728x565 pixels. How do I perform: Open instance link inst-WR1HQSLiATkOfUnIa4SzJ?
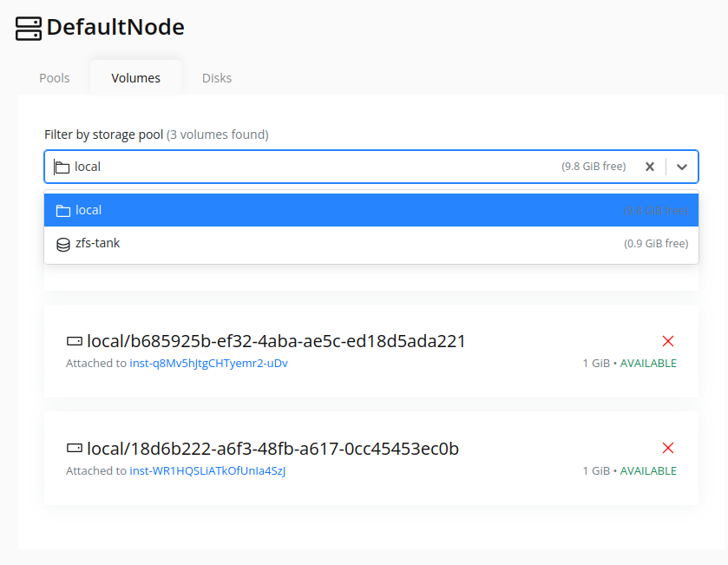[207, 470]
